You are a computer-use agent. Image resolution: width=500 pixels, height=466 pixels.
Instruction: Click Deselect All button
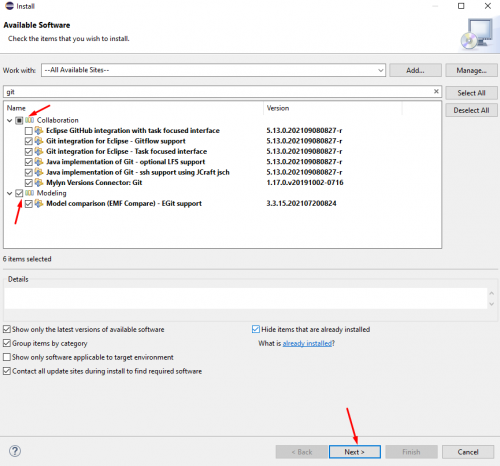(471, 110)
